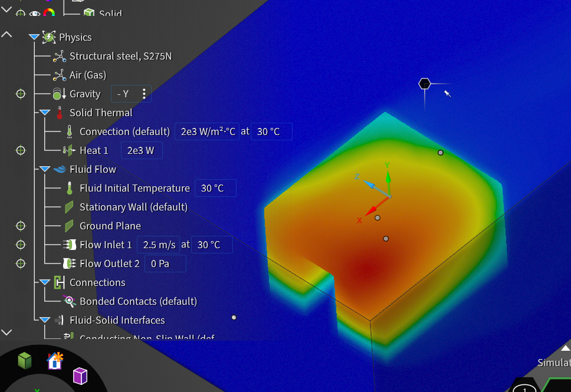Select the Air (Gas) tree item
This screenshot has height=392, width=571.
coord(88,75)
